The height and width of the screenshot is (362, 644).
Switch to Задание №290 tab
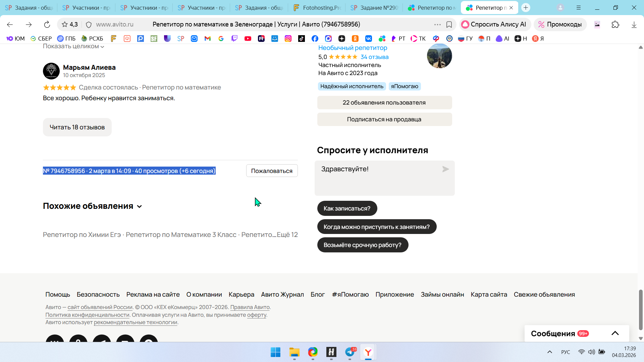point(375,7)
